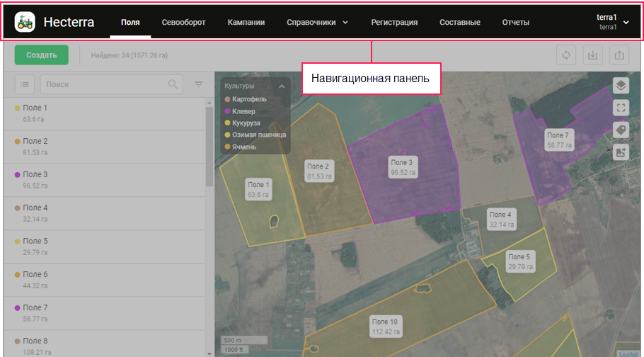Click the tag labels icon on map

click(x=621, y=130)
